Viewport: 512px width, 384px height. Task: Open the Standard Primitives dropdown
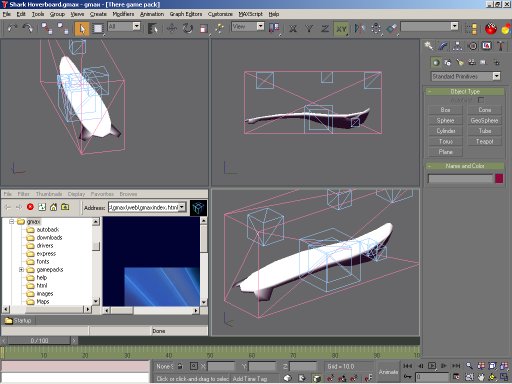point(496,76)
